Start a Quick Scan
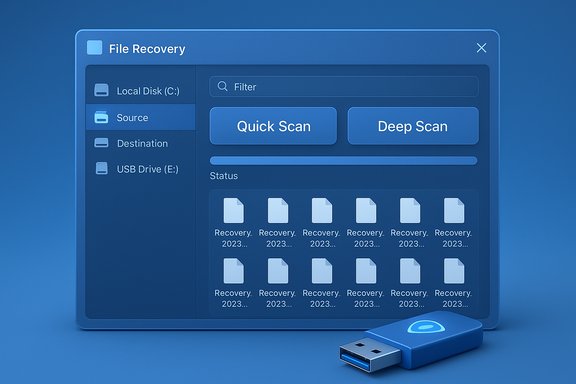 (x=273, y=126)
